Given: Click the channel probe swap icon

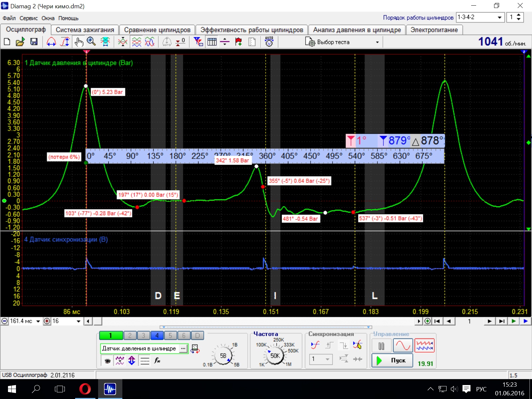Looking at the screenshot, I should point(195,349).
